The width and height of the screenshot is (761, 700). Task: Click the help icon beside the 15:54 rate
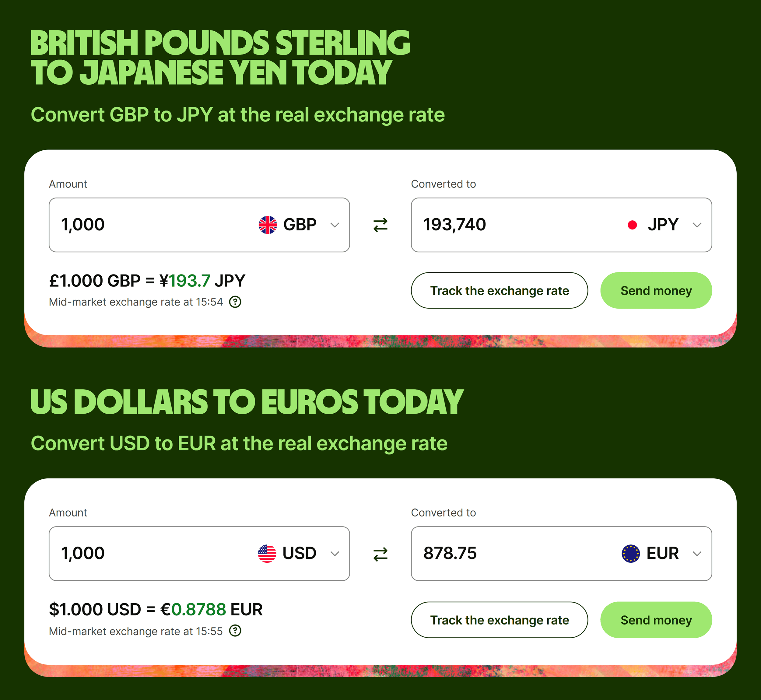(x=235, y=302)
